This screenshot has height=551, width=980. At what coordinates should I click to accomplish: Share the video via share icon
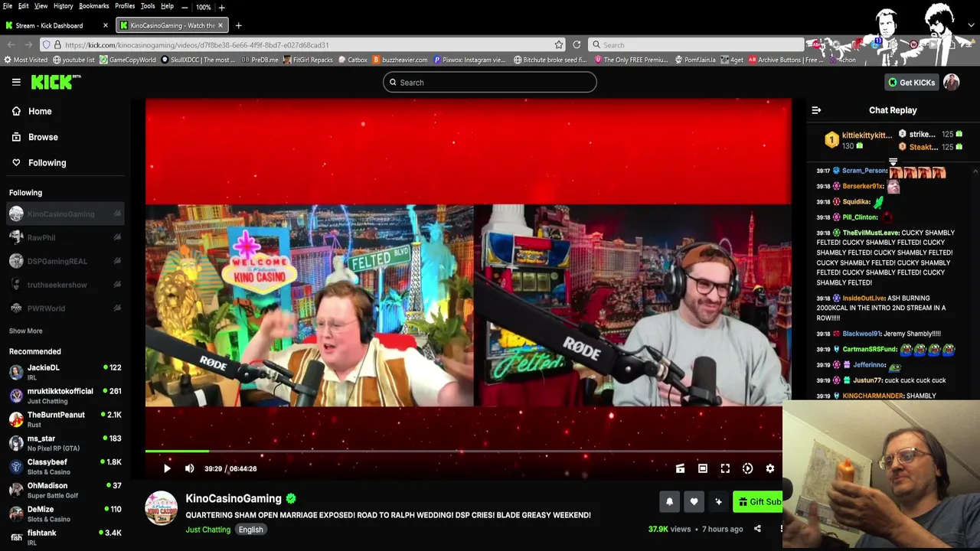coord(757,529)
